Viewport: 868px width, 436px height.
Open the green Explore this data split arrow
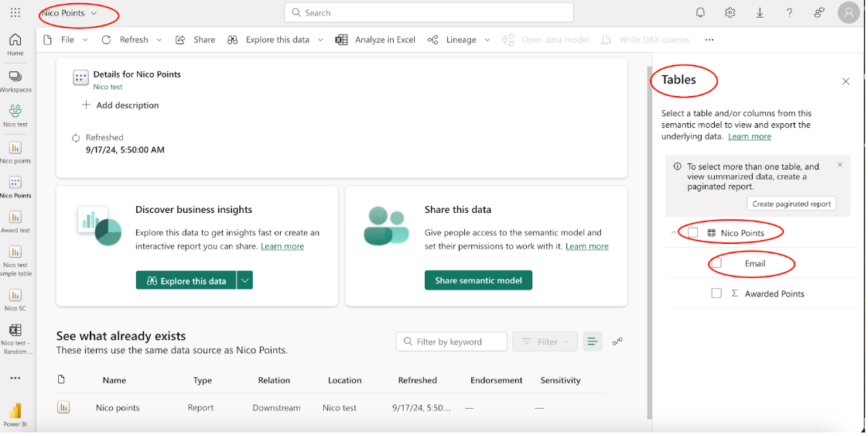tap(244, 280)
